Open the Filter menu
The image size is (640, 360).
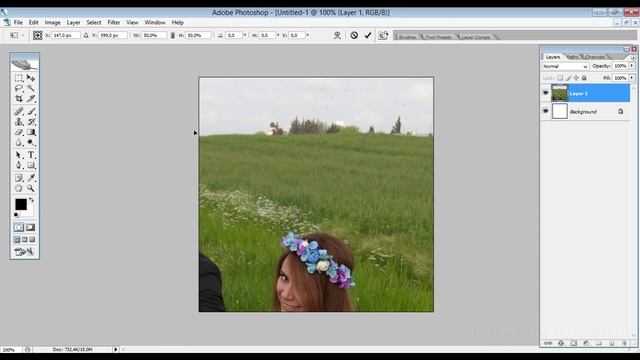(x=113, y=22)
